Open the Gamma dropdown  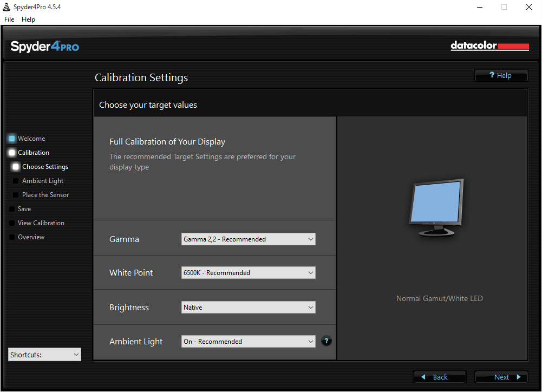[248, 239]
